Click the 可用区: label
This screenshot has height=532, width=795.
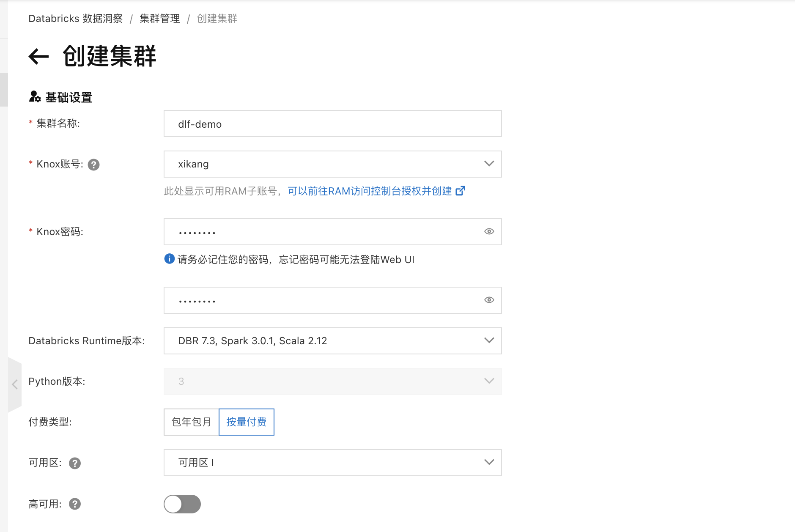click(x=45, y=463)
